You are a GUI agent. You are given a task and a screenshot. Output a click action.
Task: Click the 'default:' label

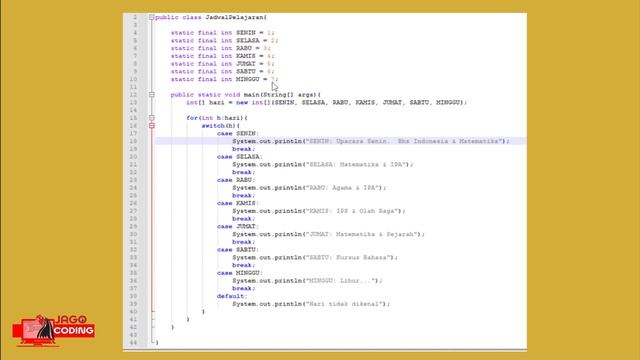tap(232, 296)
